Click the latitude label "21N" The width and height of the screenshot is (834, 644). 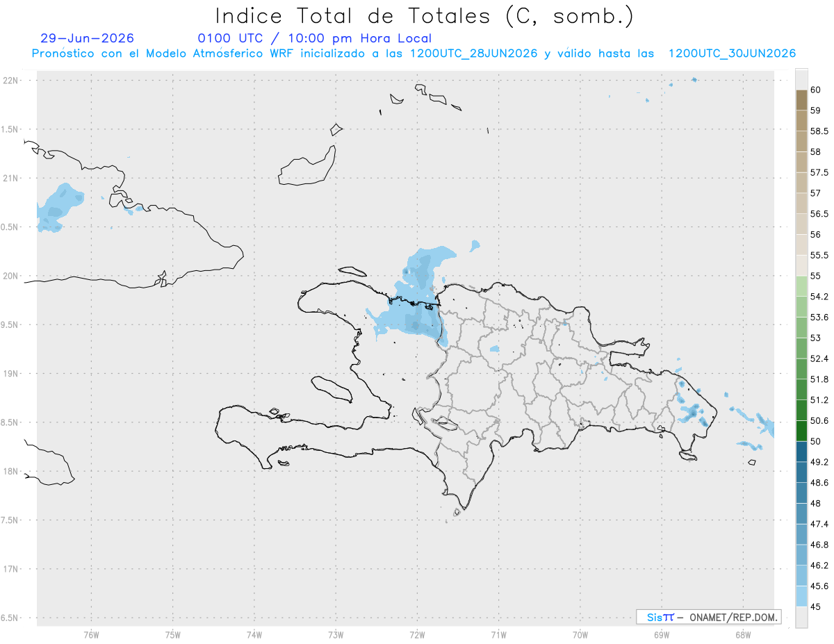coord(10,178)
